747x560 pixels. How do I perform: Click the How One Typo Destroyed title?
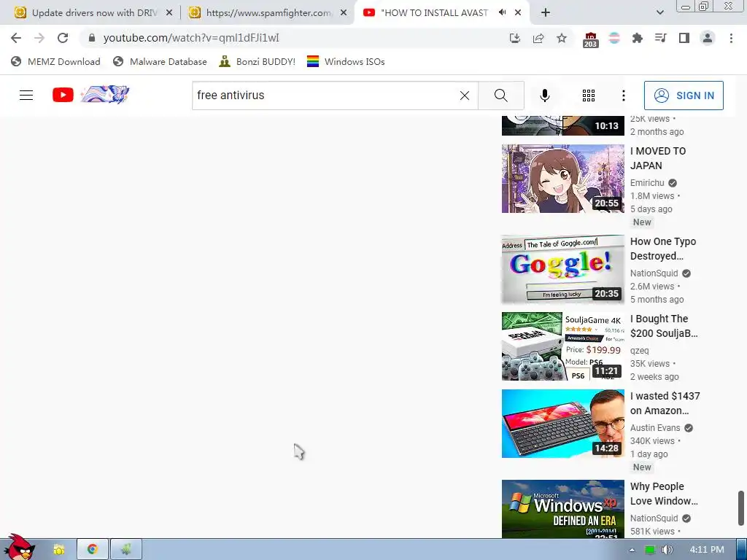tap(663, 249)
